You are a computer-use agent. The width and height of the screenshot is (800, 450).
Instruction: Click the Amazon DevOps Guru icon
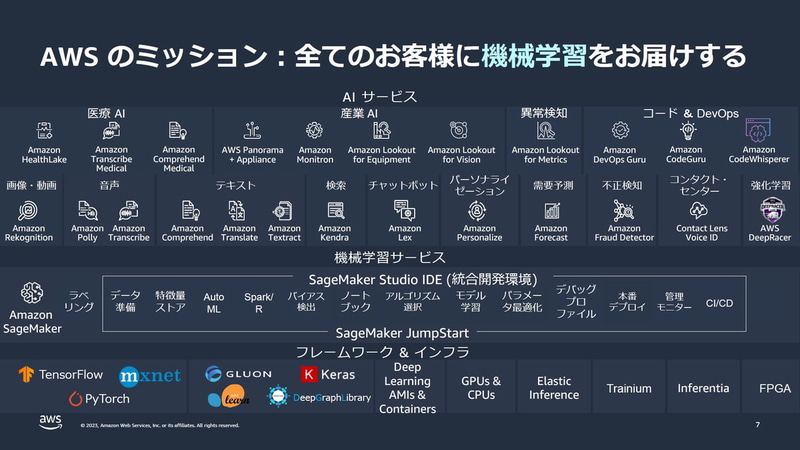tap(620, 131)
